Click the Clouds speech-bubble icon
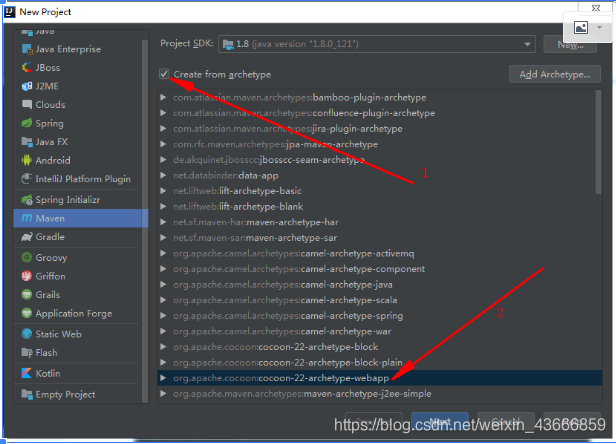This screenshot has width=616, height=444. point(27,105)
